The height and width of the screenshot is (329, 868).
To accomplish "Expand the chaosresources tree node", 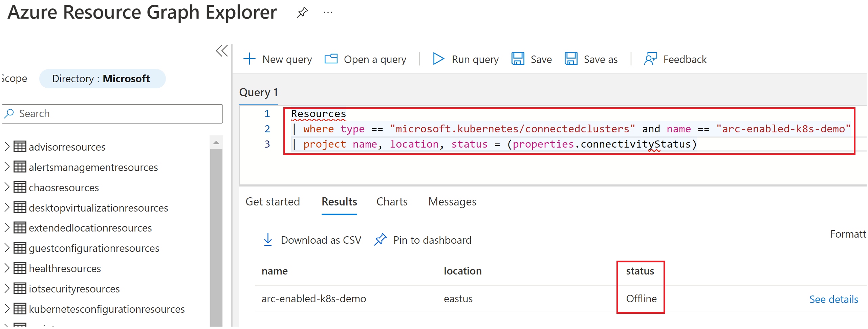I will click(6, 187).
